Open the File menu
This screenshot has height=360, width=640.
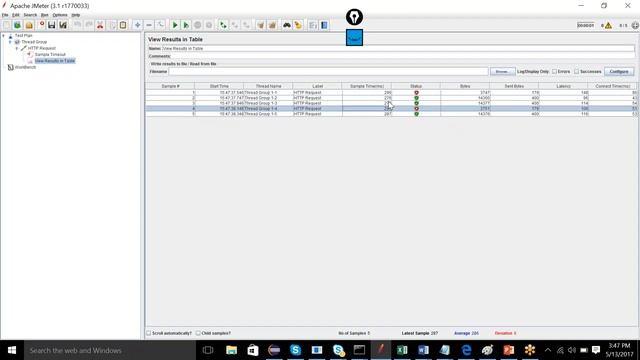click(x=5, y=15)
